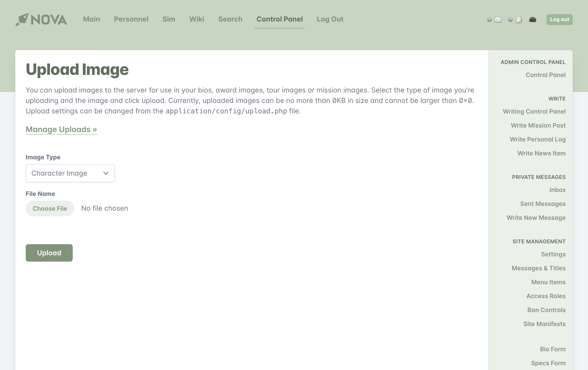The height and width of the screenshot is (370, 588).
Task: Expand the Image Type dropdown
Action: 70,173
